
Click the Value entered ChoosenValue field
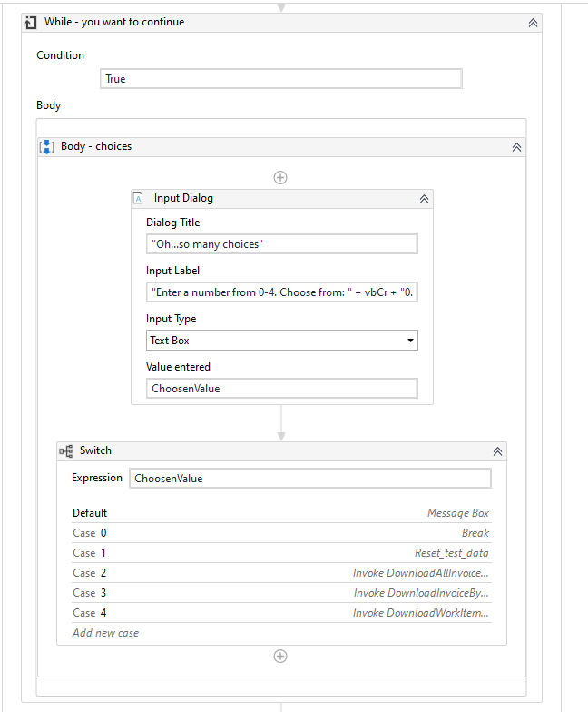[x=281, y=389]
